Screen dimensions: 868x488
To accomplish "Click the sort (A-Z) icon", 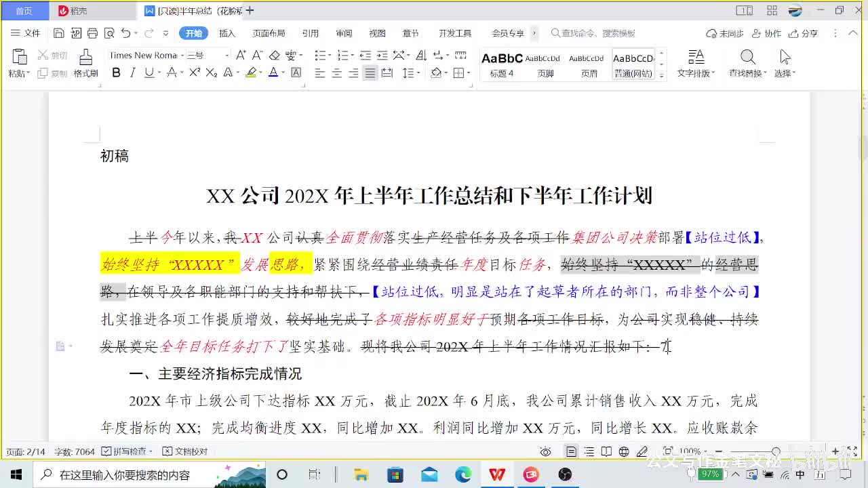I will 420,55.
